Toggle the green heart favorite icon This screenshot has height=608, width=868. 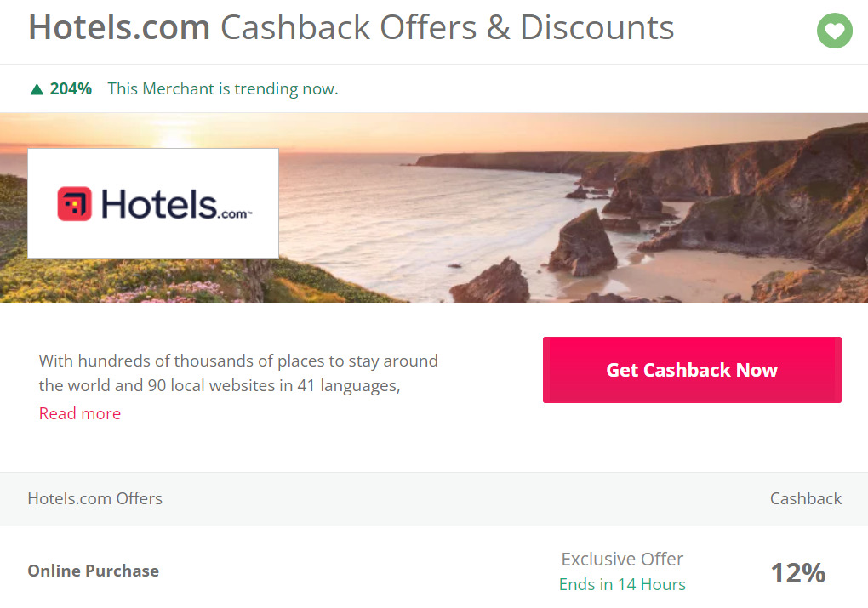coord(834,31)
